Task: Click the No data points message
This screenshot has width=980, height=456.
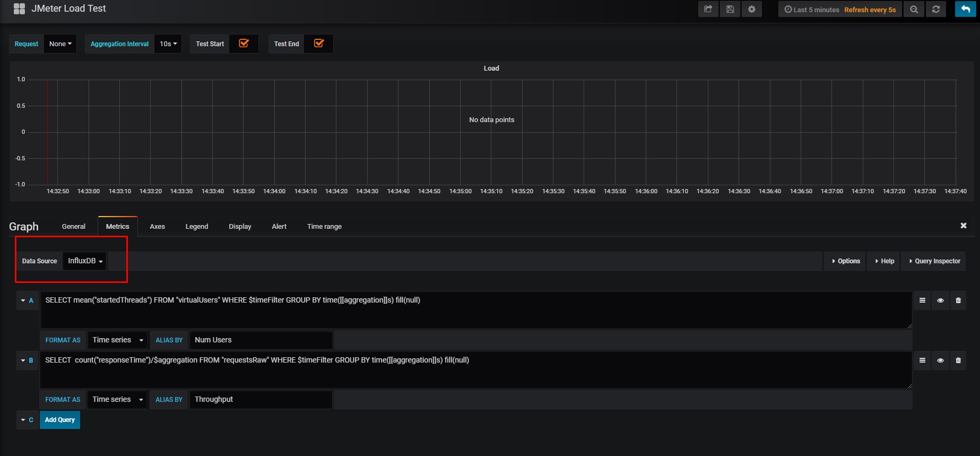Action: click(491, 119)
